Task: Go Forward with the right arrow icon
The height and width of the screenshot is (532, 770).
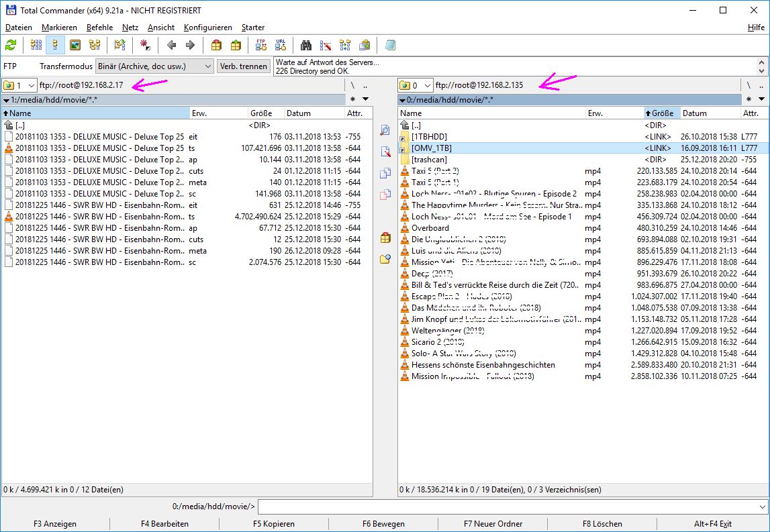Action: coord(191,45)
